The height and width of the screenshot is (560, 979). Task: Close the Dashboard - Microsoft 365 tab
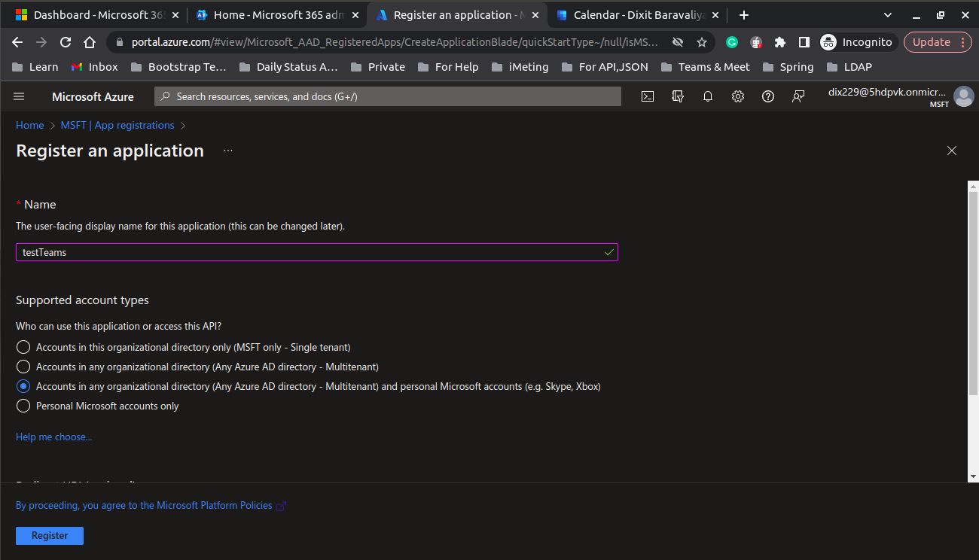[x=175, y=15]
